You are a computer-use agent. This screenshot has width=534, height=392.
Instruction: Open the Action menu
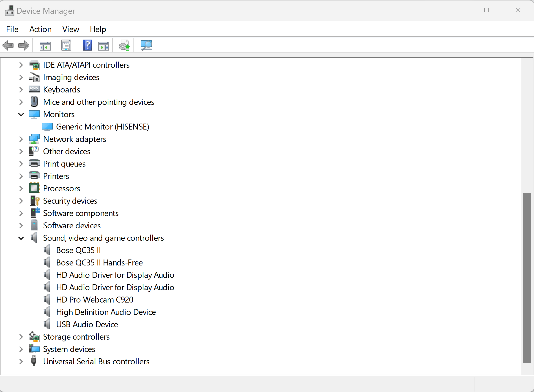pyautogui.click(x=40, y=29)
